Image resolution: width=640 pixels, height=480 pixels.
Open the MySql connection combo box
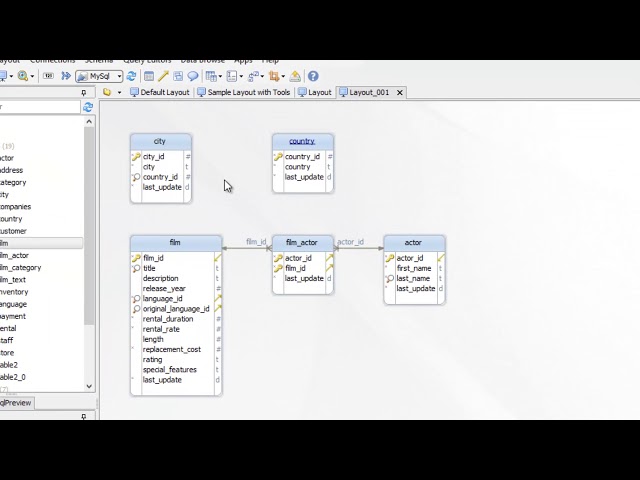point(99,76)
